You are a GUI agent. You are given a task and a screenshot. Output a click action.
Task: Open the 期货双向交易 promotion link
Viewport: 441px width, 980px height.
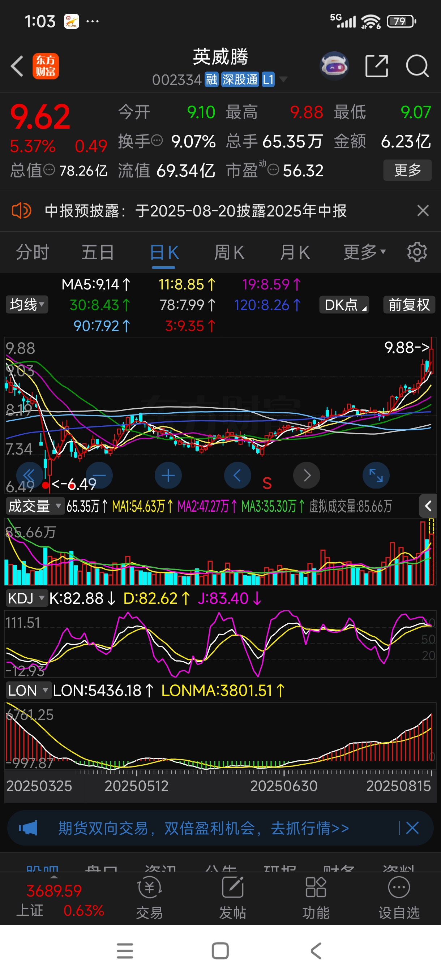pos(204,828)
